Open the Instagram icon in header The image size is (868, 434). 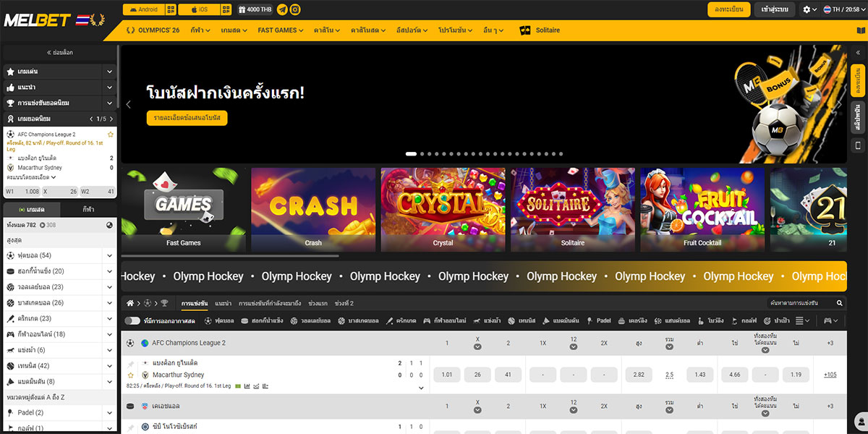coord(295,10)
